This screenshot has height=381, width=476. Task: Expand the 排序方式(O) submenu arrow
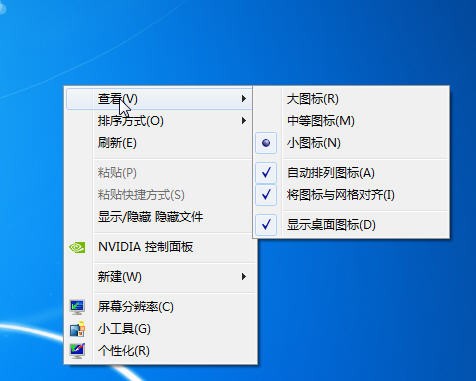coord(244,121)
